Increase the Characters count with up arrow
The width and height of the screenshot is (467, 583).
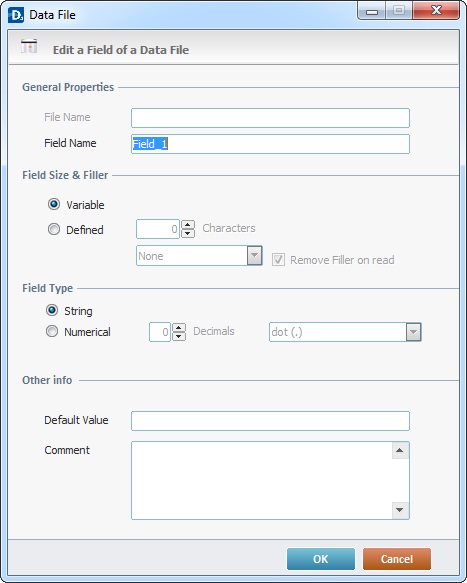pyautogui.click(x=188, y=225)
